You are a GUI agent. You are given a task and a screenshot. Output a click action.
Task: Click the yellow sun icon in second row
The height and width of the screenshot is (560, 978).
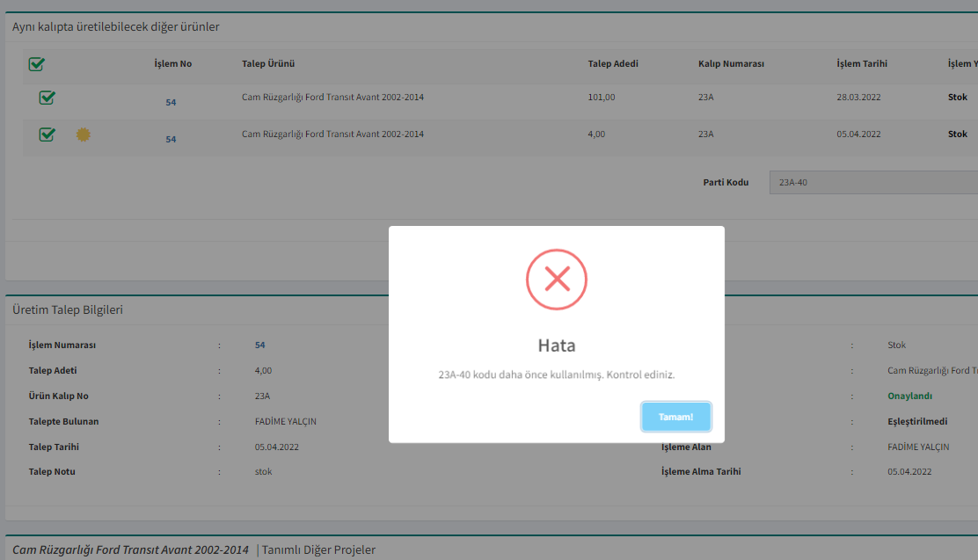[x=84, y=135]
